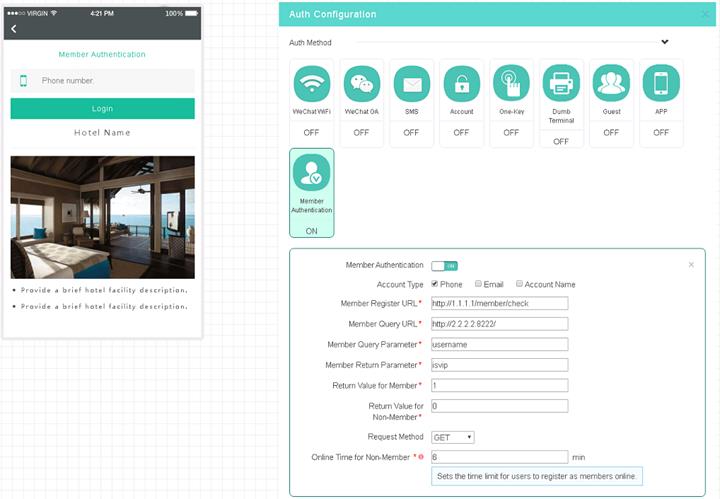Toggle One-Key OFF status
This screenshot has width=720, height=499.
click(x=511, y=133)
